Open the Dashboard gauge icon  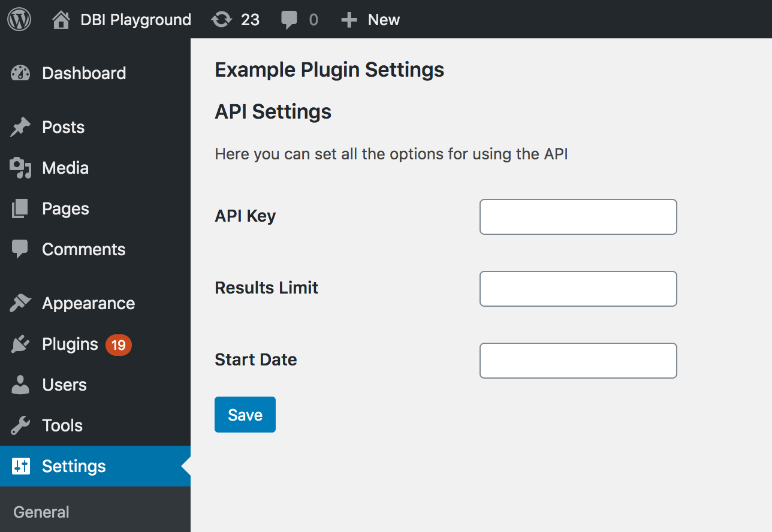pos(20,73)
